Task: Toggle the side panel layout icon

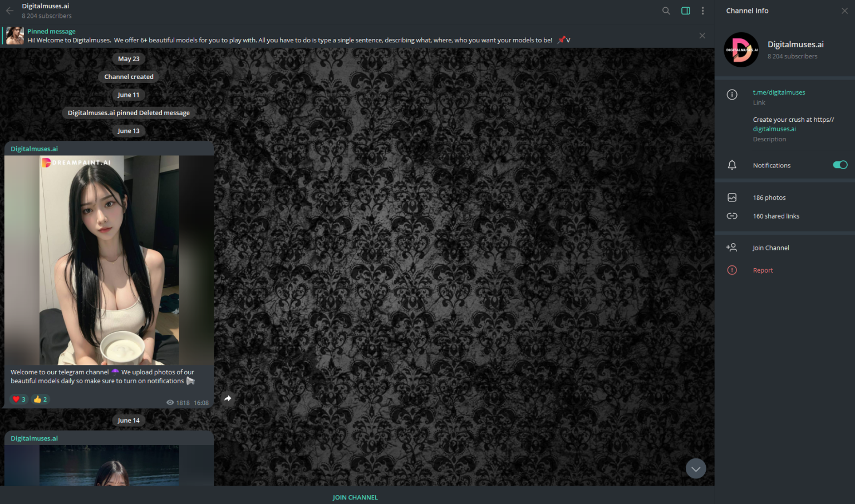Action: (686, 11)
